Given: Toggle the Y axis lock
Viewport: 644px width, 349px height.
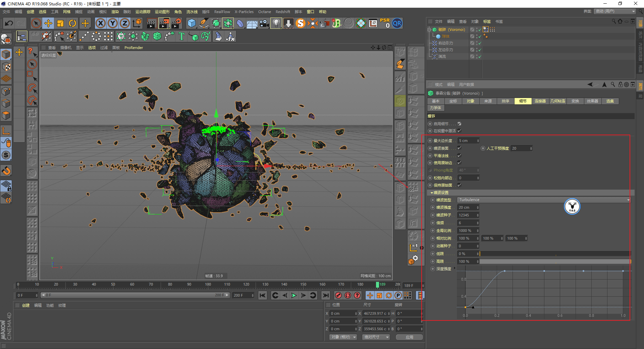Looking at the screenshot, I should pos(113,23).
